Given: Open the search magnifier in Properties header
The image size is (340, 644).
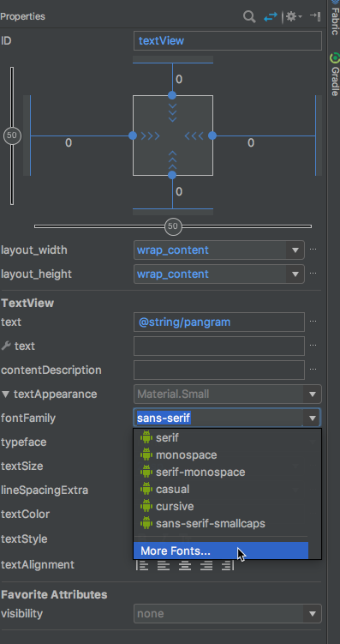Looking at the screenshot, I should pyautogui.click(x=249, y=17).
